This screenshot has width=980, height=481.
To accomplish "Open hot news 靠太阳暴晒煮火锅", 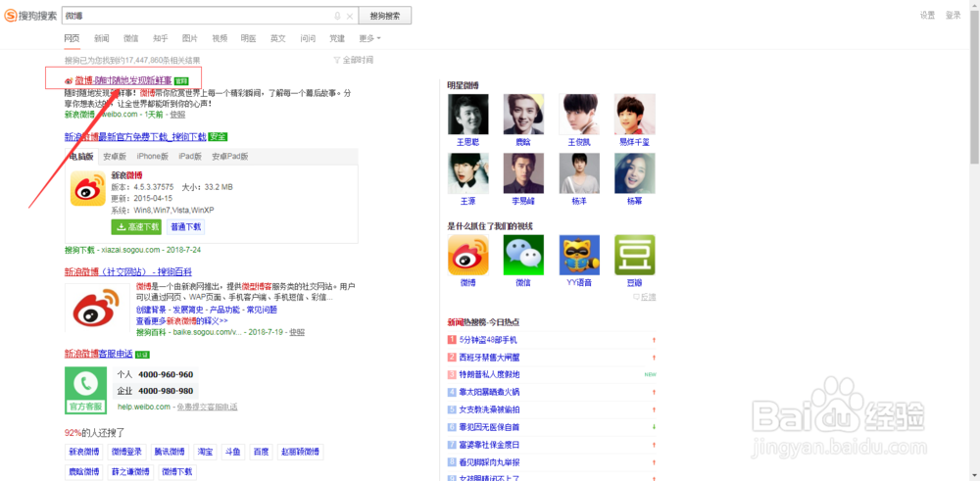I will [489, 392].
